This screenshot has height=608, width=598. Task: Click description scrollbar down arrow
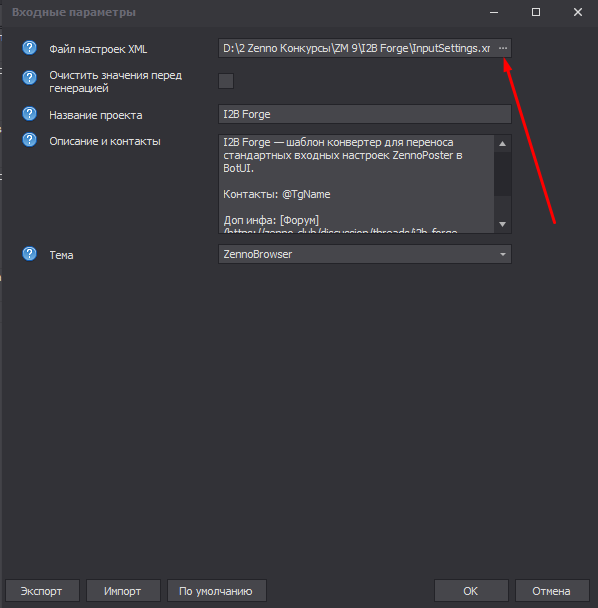pyautogui.click(x=503, y=224)
